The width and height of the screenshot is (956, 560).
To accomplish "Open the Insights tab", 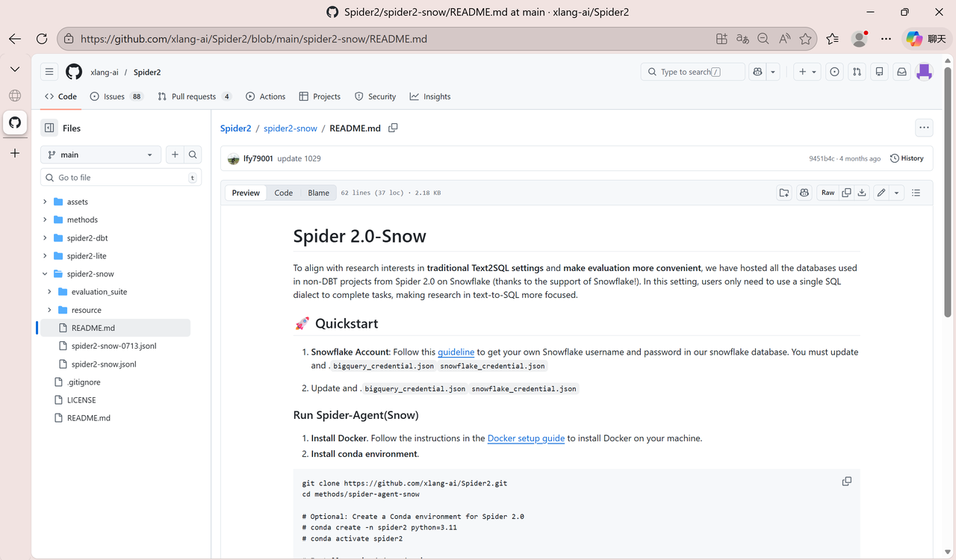I will [430, 96].
